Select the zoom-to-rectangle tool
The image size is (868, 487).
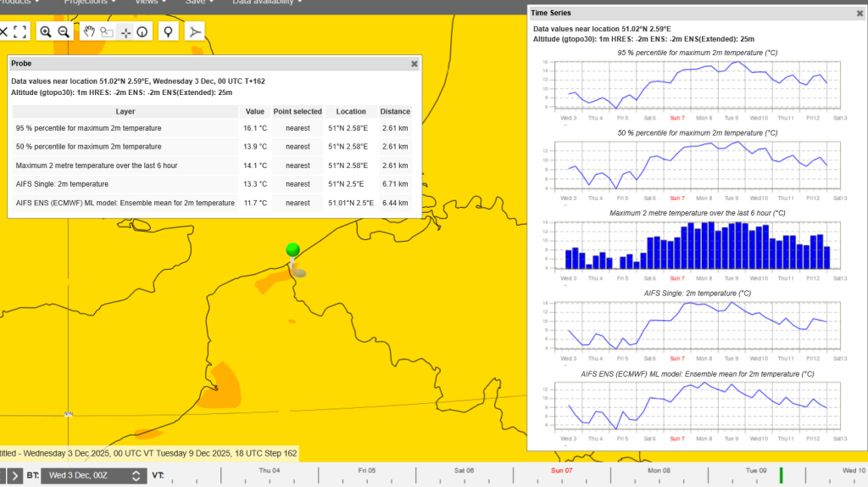pyautogui.click(x=107, y=32)
